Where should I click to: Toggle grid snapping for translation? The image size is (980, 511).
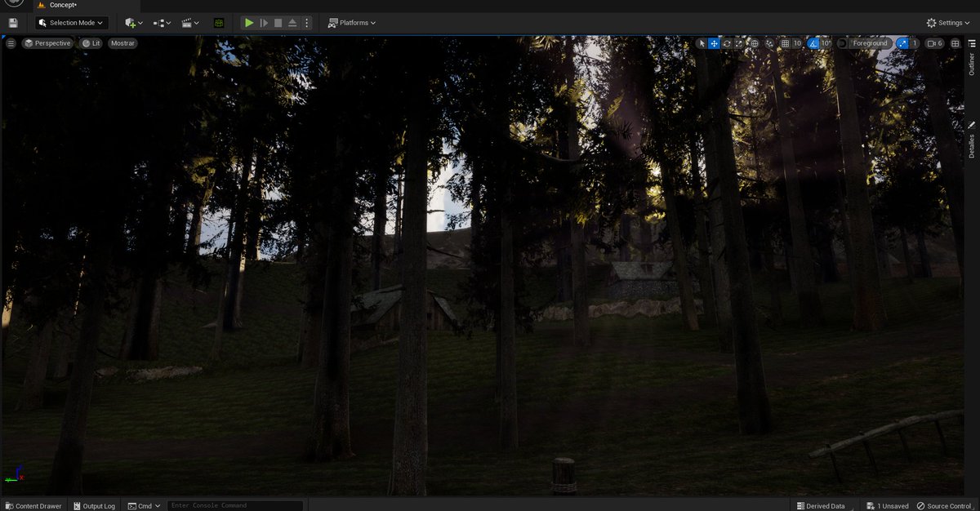(x=785, y=43)
